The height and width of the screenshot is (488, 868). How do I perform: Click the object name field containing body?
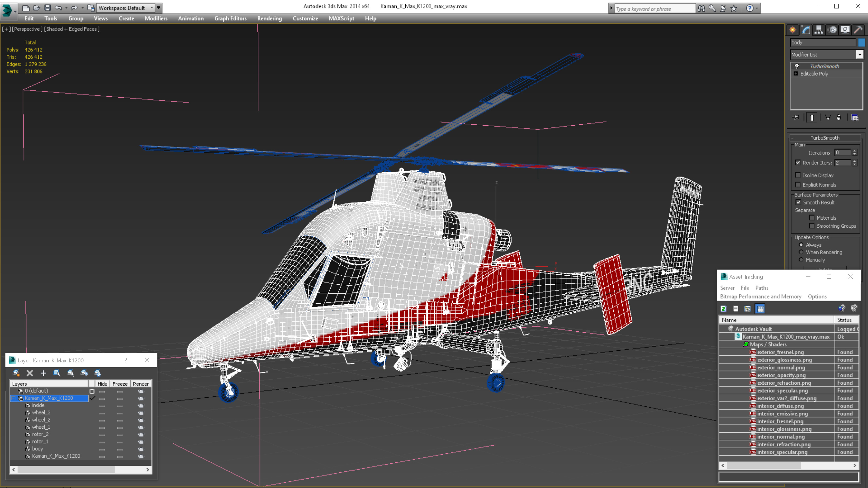pyautogui.click(x=823, y=42)
